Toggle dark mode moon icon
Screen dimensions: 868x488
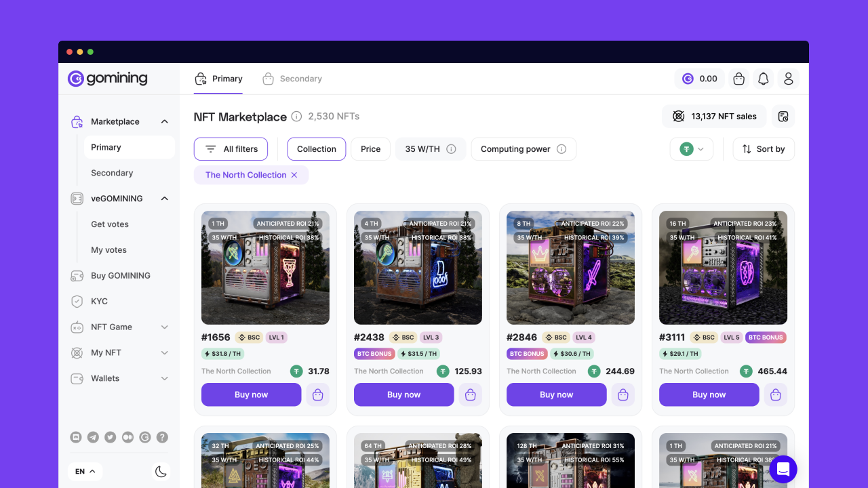161,472
